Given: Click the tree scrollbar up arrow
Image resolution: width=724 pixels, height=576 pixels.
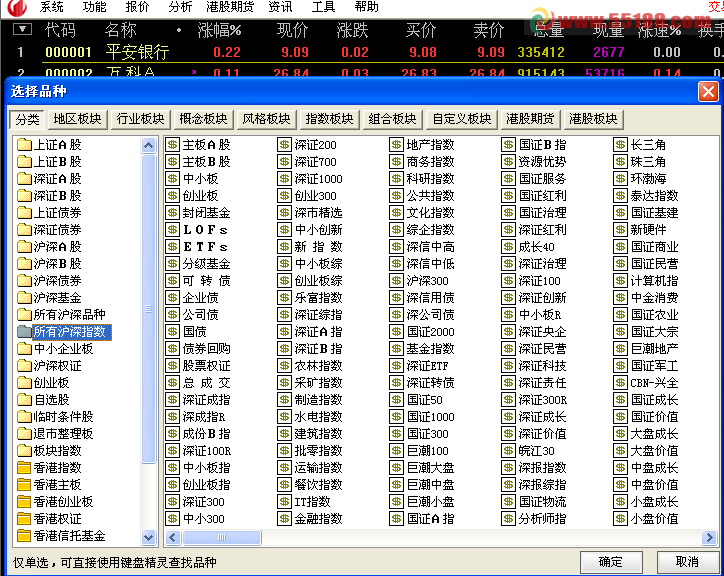Looking at the screenshot, I should (148, 146).
